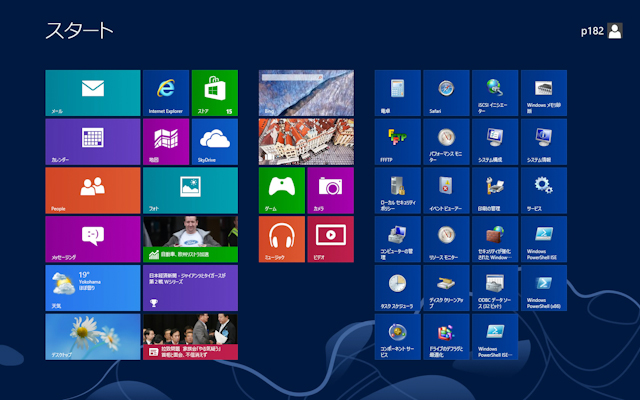This screenshot has height=400, width=640.
Task: Open the メール (Mail) tile
Action: 93,93
